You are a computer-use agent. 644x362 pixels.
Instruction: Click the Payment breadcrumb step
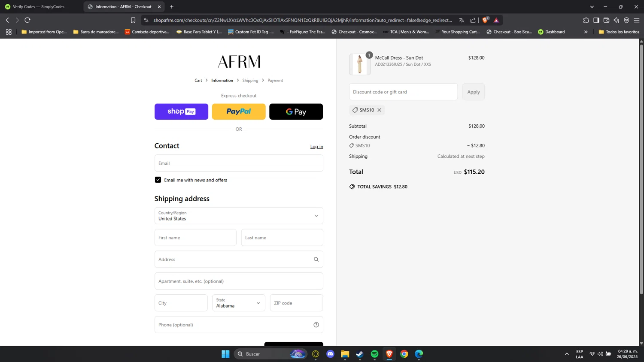[x=275, y=81]
